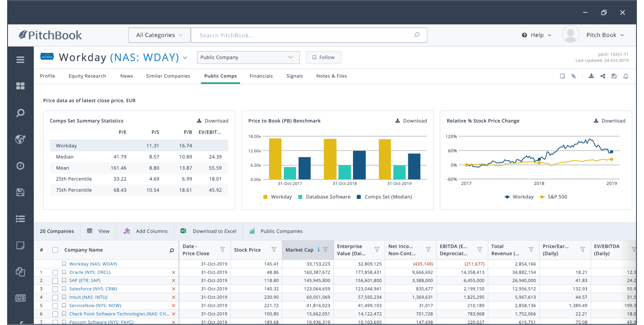Switch to the Similar Companies tab
Viewport: 644px width, 325px height.
(x=168, y=76)
